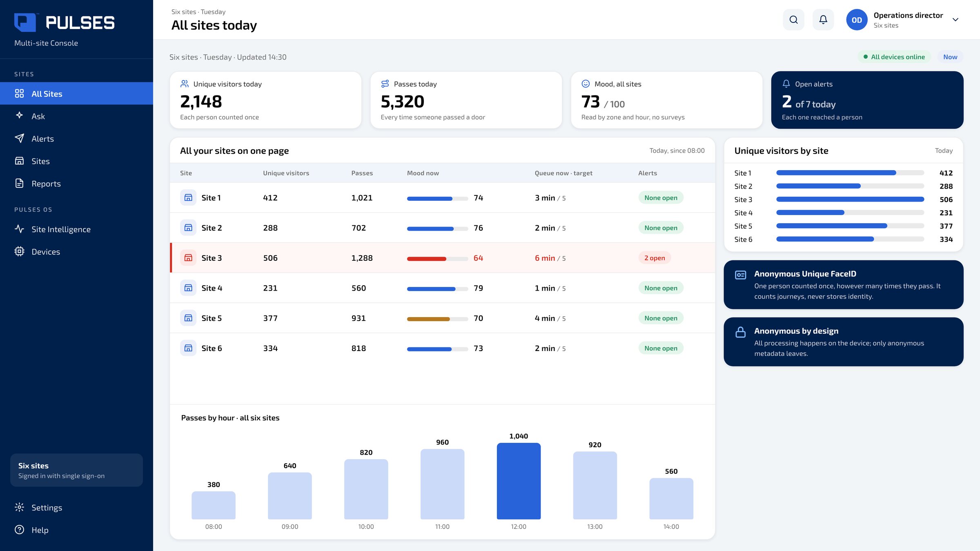Click the Six sites single sign-on card
This screenshot has height=551, width=980.
click(76, 470)
